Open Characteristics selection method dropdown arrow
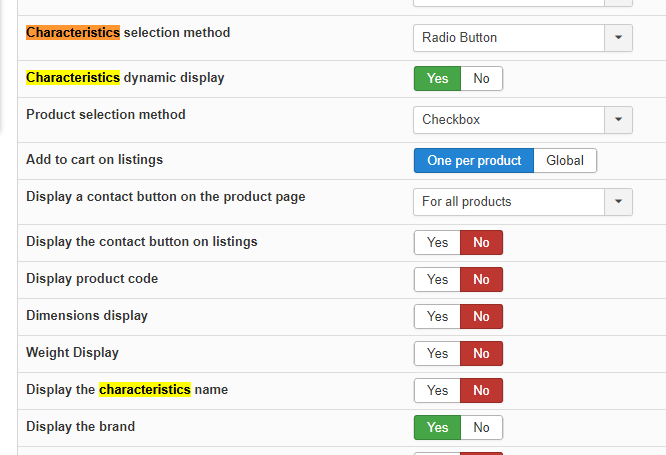Screen dimensions: 666x455 [618, 38]
